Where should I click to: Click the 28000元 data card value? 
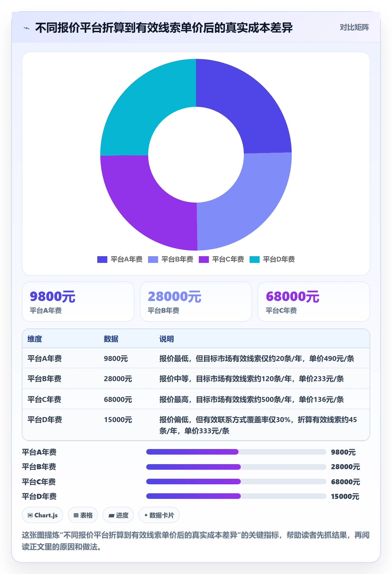click(174, 297)
